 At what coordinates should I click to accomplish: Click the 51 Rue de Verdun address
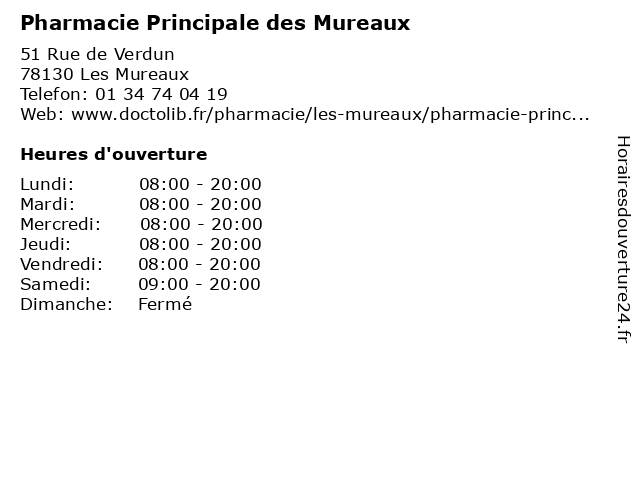97,54
